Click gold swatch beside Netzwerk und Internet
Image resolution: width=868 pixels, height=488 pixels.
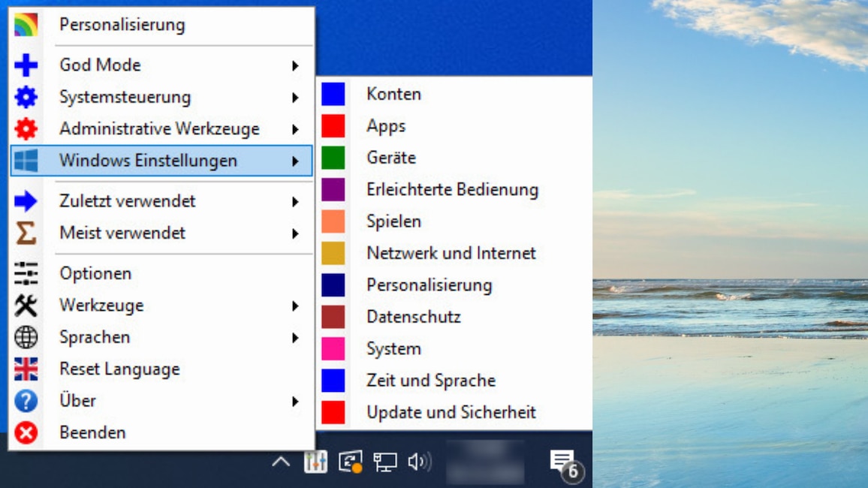point(333,254)
